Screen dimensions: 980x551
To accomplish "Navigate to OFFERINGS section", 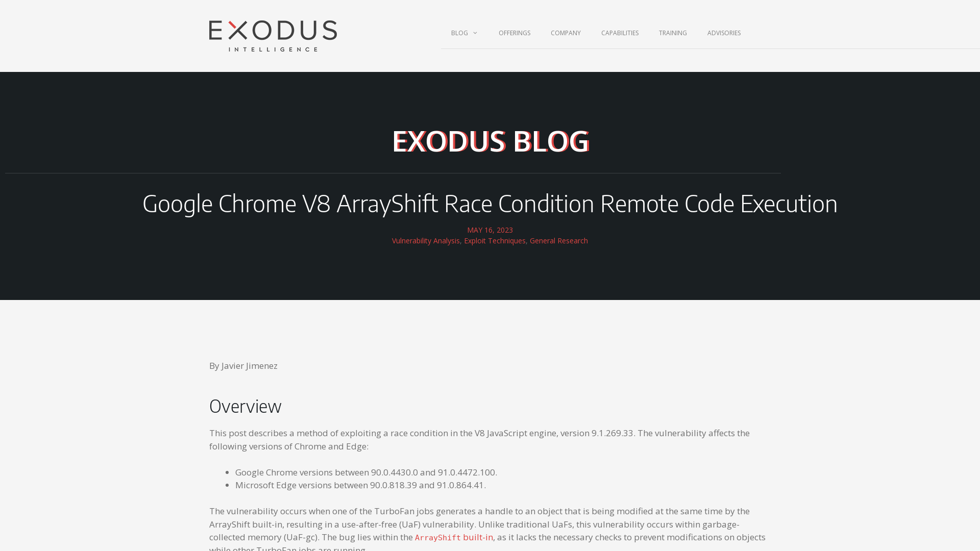I will click(514, 33).
